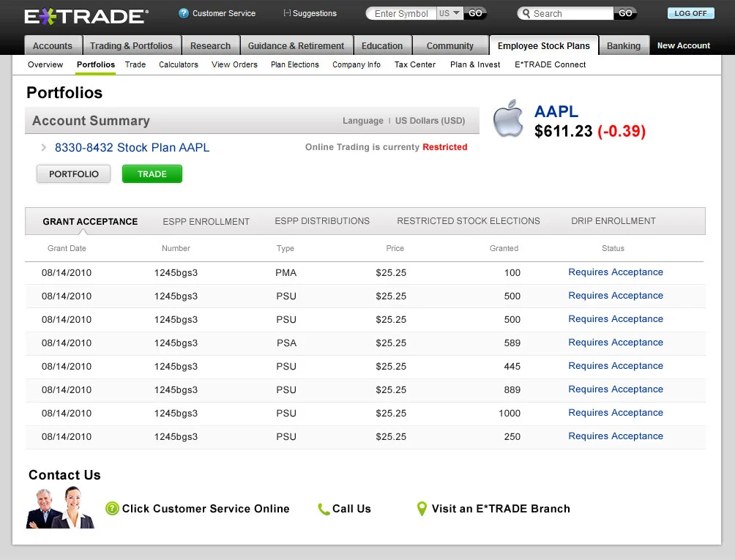Open Plan & Invest submenu item
The width and height of the screenshot is (735, 560).
pyautogui.click(x=475, y=64)
